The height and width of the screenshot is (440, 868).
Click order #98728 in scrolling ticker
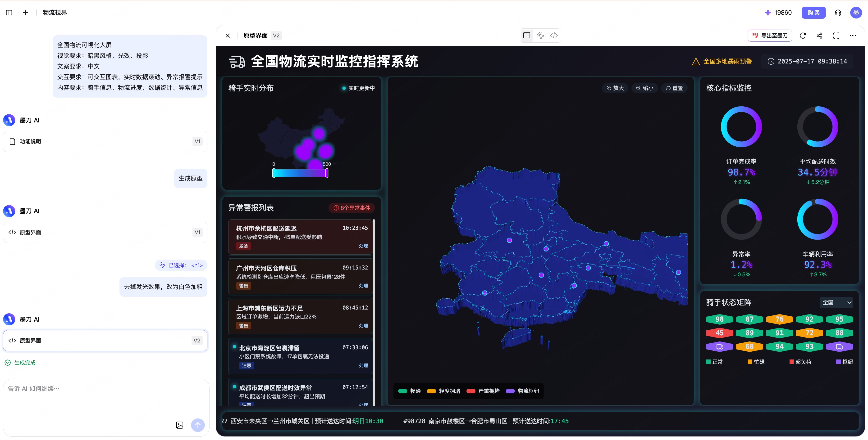486,421
